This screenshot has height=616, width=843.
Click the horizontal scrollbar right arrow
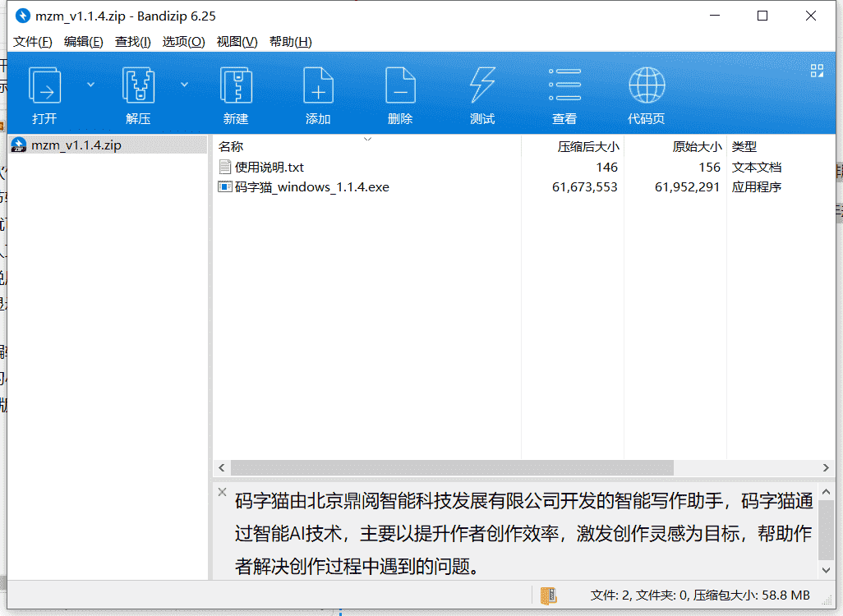pyautogui.click(x=826, y=467)
